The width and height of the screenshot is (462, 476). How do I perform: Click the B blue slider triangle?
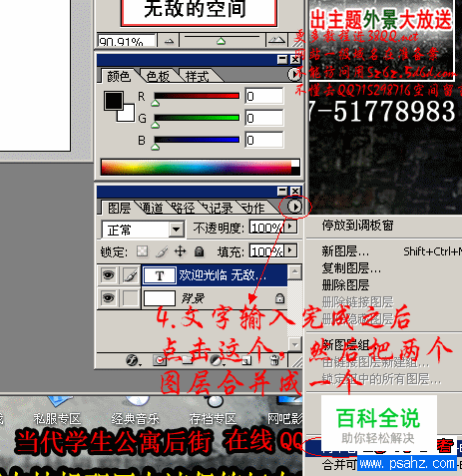pos(156,147)
